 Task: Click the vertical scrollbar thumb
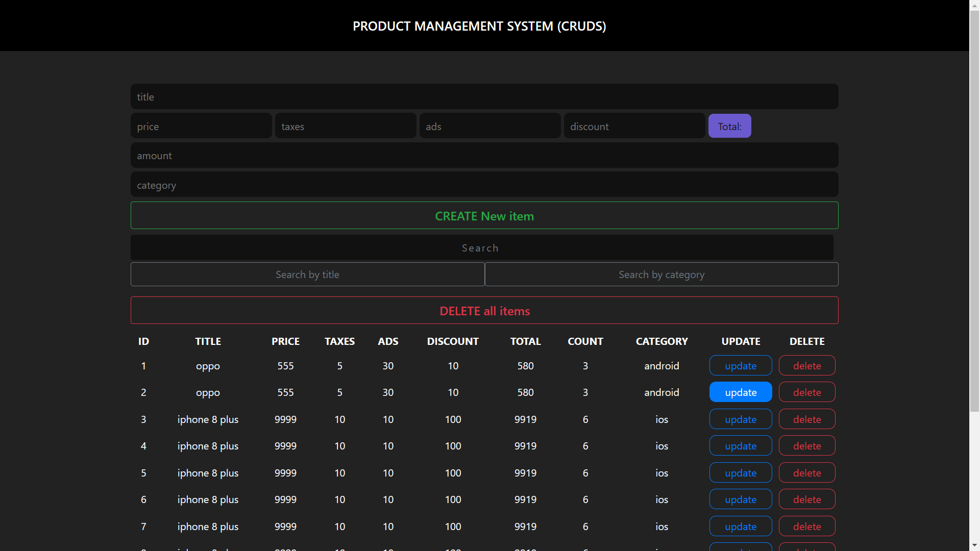(974, 211)
